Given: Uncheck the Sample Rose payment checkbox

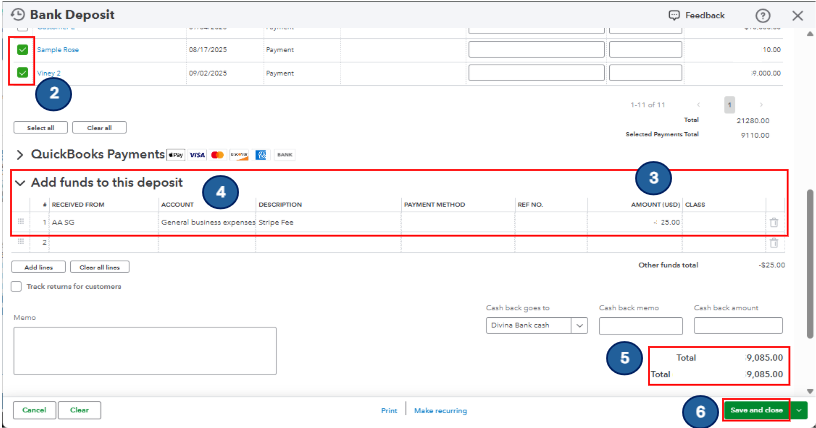Looking at the screenshot, I should (x=22, y=49).
